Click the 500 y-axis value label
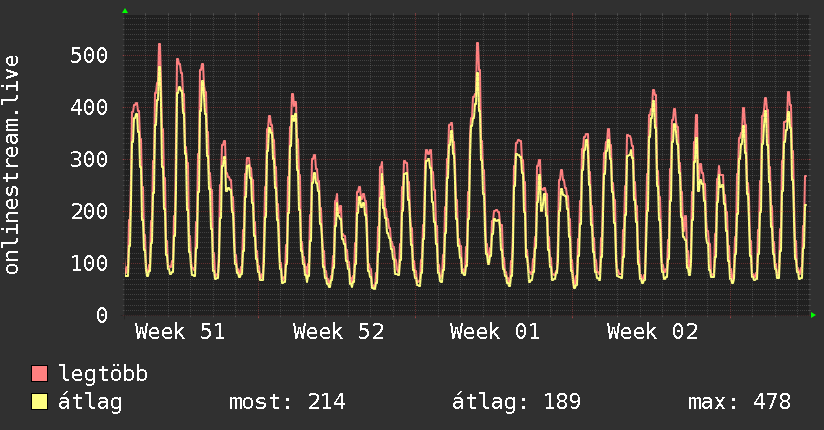 (x=89, y=55)
